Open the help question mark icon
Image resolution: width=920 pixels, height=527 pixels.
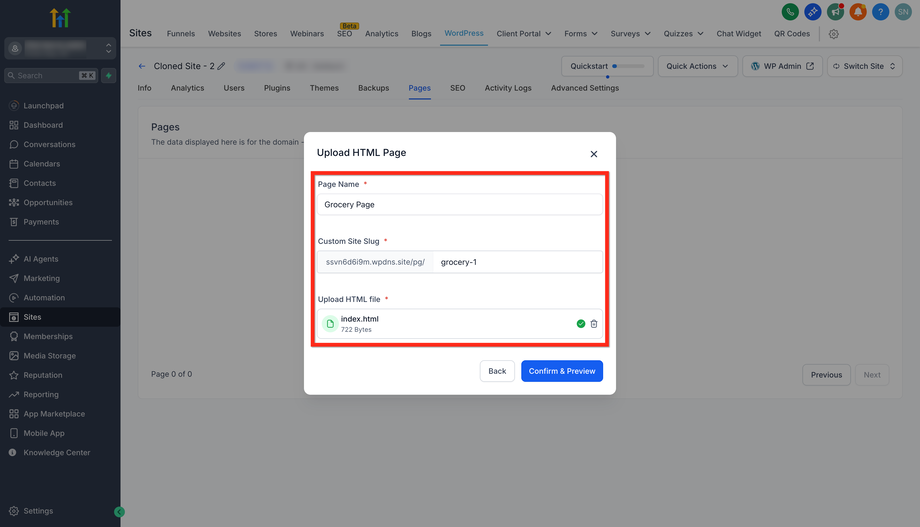881,12
